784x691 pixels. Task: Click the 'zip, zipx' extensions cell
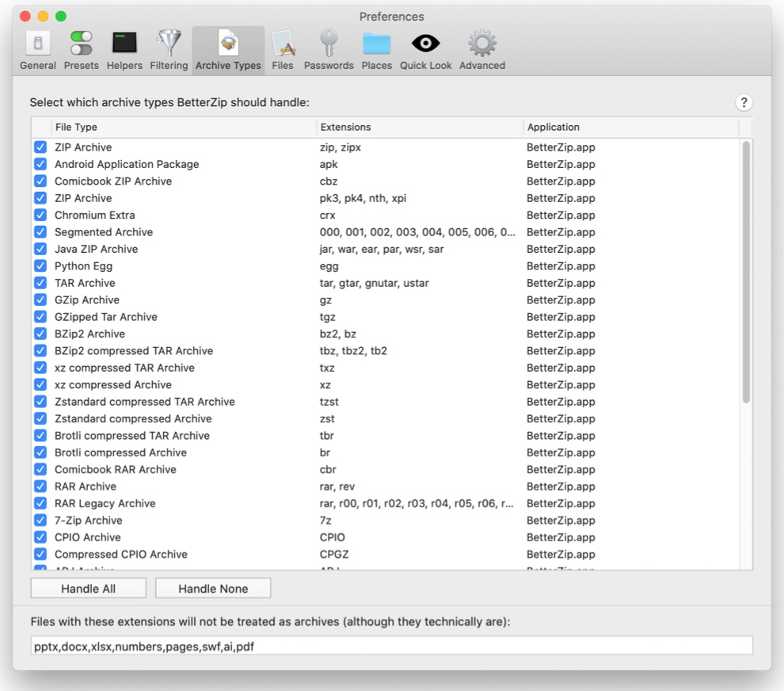[x=340, y=147]
